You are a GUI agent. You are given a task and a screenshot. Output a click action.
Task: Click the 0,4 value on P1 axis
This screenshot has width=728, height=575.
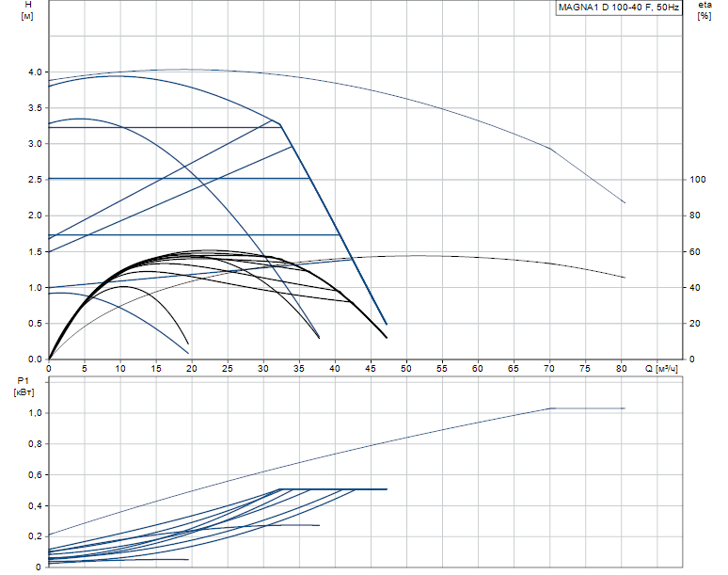point(35,505)
